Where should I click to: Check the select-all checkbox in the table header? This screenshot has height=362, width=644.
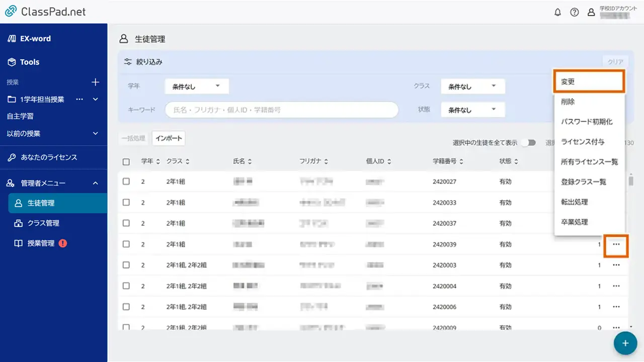click(126, 161)
